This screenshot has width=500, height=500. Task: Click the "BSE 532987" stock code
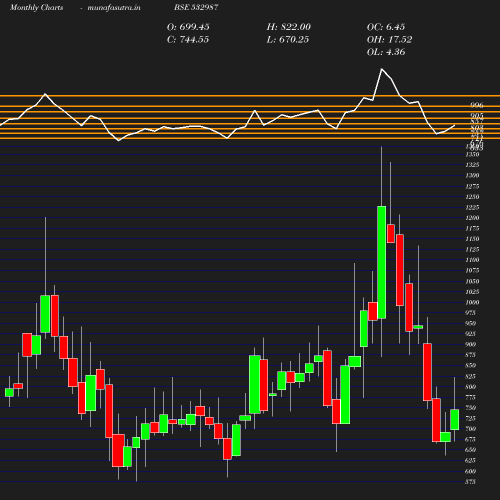196,7
